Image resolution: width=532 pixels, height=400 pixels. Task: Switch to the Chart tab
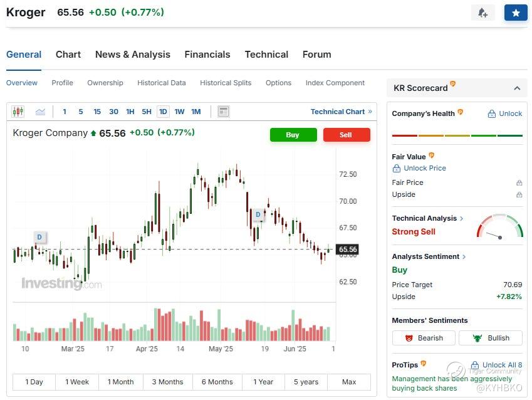pos(68,55)
